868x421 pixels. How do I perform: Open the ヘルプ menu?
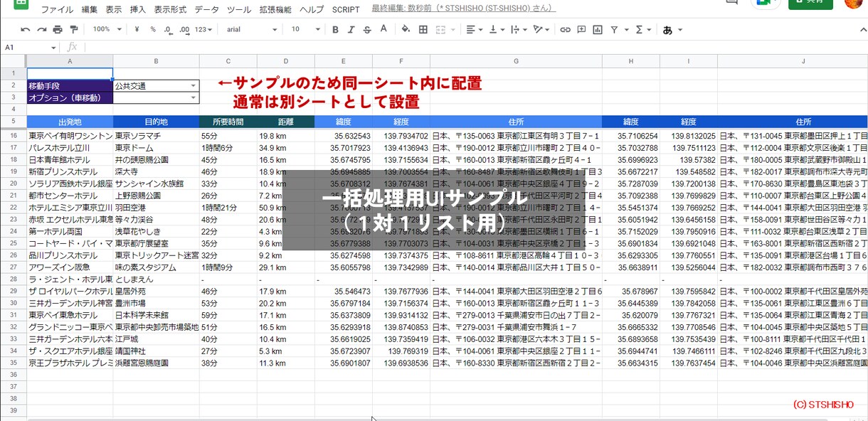coord(312,10)
